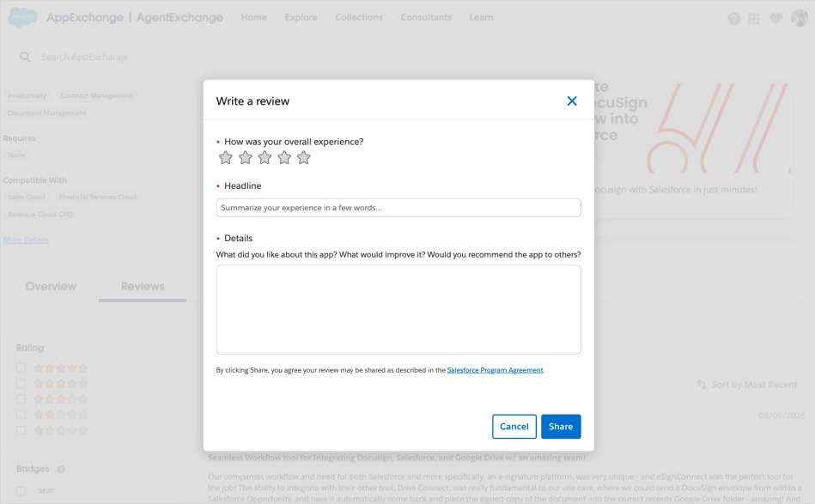
Task: Focus the Details text area
Action: 398,310
